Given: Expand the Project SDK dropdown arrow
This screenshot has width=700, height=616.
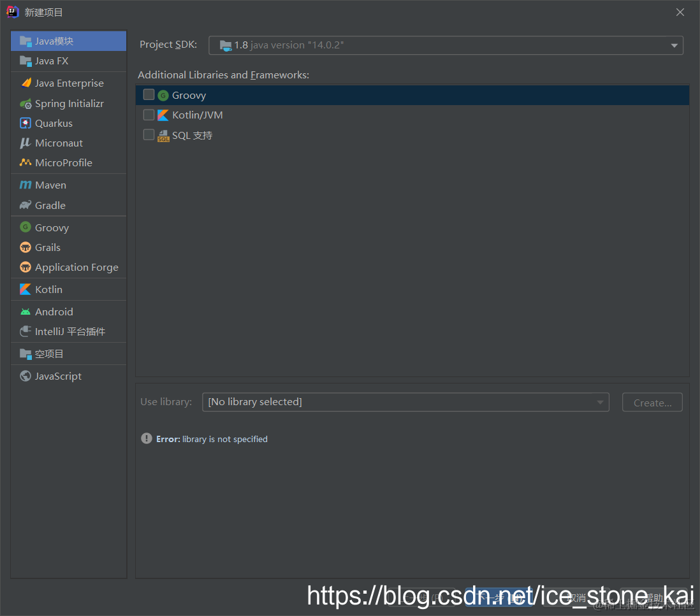Looking at the screenshot, I should click(x=674, y=45).
